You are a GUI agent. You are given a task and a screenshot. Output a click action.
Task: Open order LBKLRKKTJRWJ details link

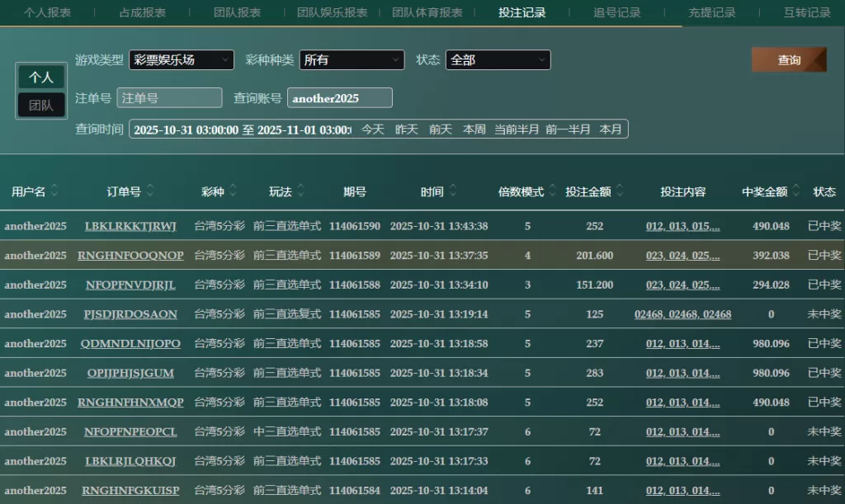tap(130, 226)
